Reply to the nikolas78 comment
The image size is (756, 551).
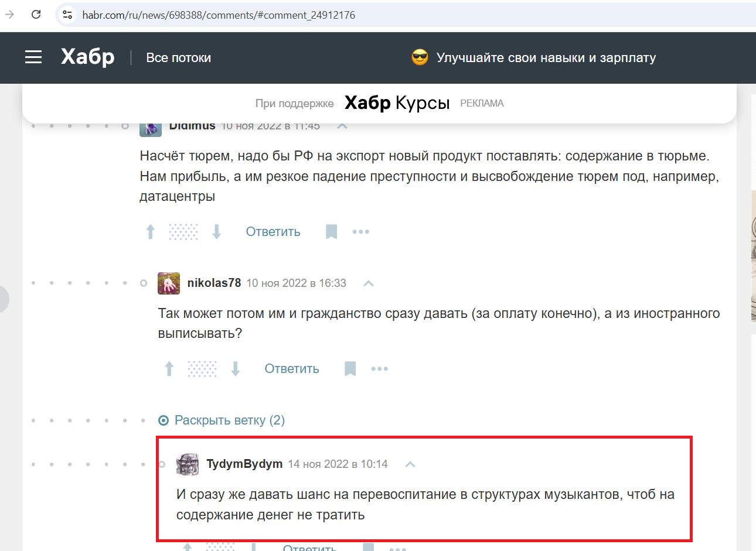(x=291, y=369)
